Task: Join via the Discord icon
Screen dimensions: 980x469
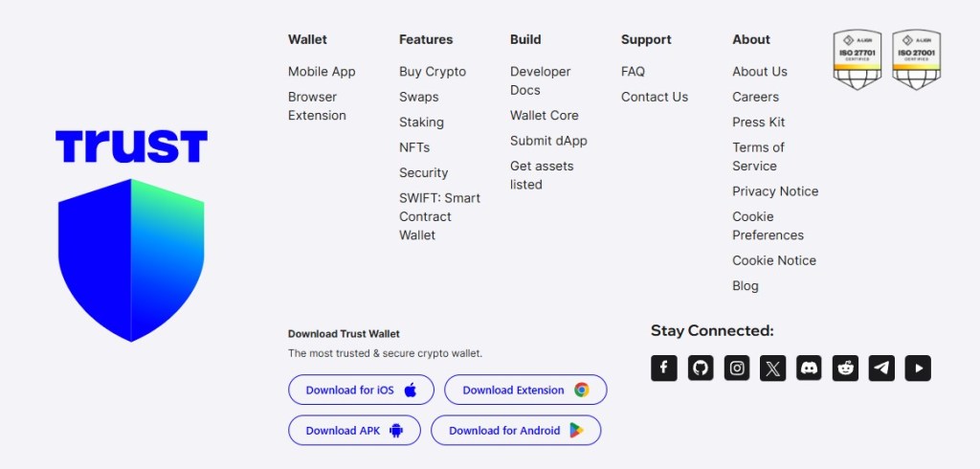Action: (810, 368)
